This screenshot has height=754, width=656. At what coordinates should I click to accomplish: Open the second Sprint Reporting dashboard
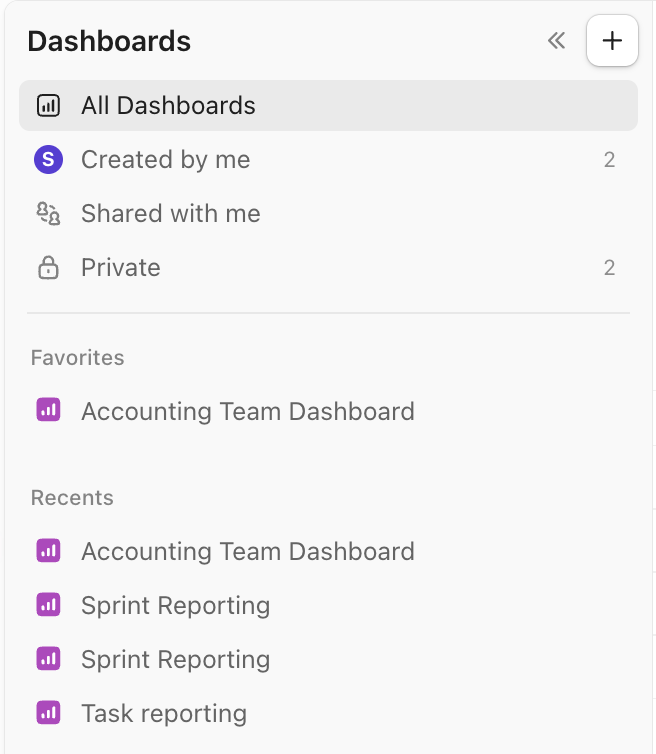click(176, 660)
